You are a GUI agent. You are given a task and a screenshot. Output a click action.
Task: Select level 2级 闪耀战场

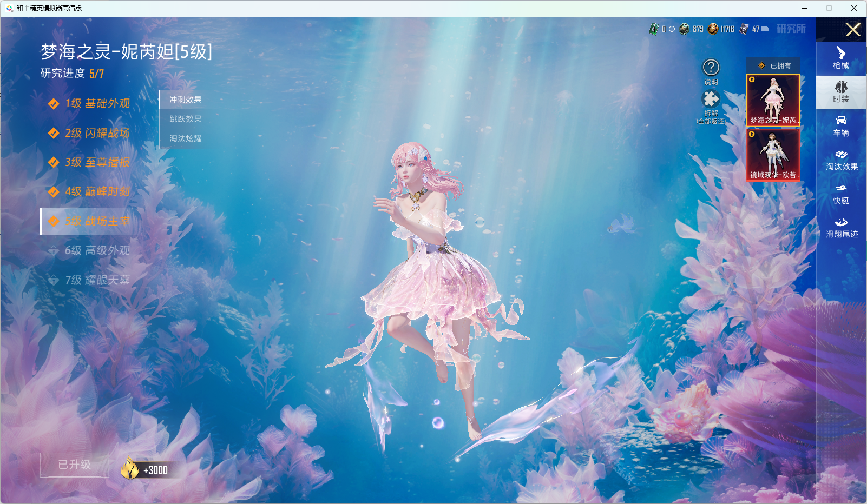click(89, 133)
